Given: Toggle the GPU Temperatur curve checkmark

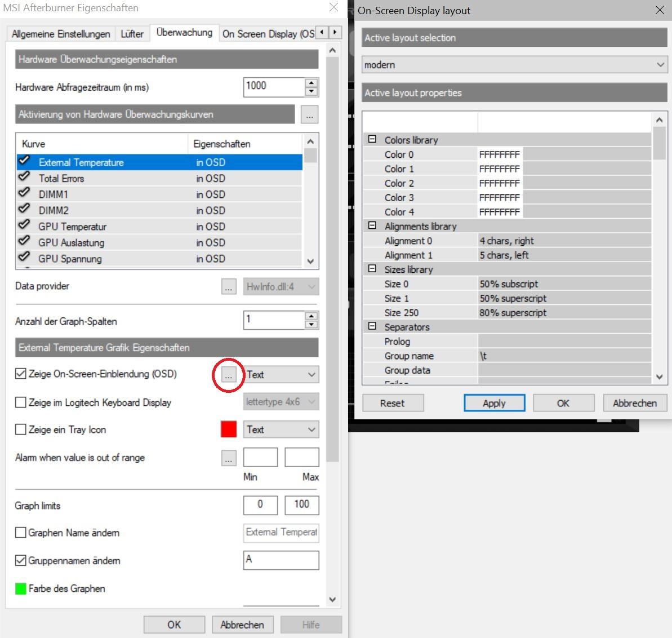Looking at the screenshot, I should point(24,225).
